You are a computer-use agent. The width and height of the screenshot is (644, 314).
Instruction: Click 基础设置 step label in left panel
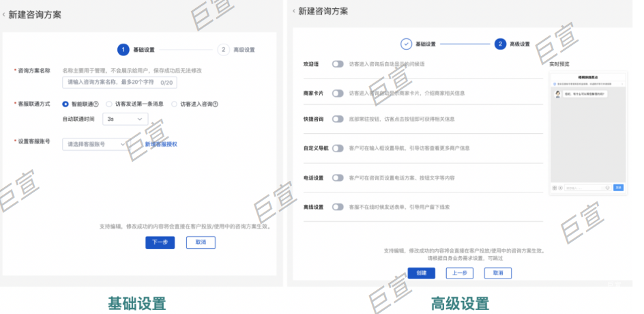[144, 50]
